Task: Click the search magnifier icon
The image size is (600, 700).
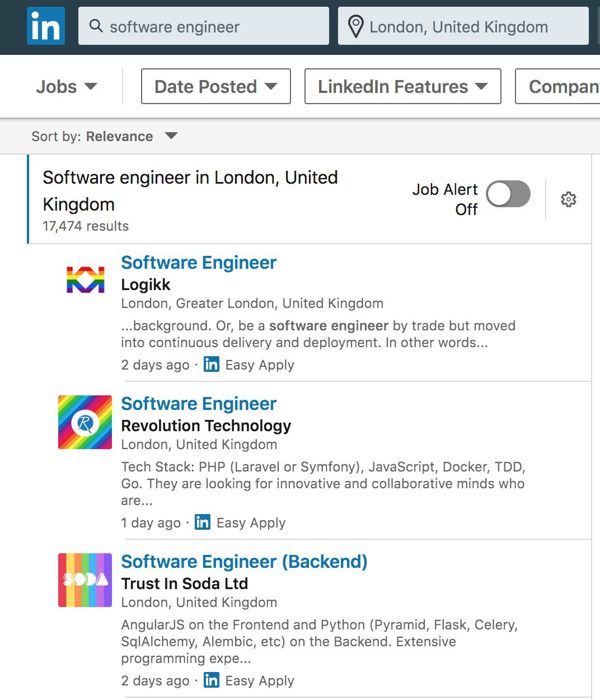Action: pyautogui.click(x=96, y=26)
